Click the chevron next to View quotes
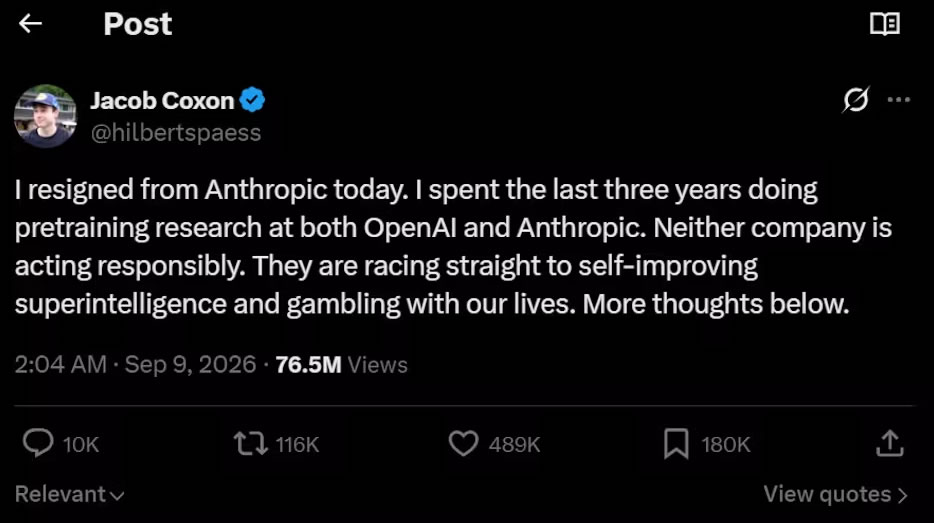The image size is (934, 523). click(902, 495)
